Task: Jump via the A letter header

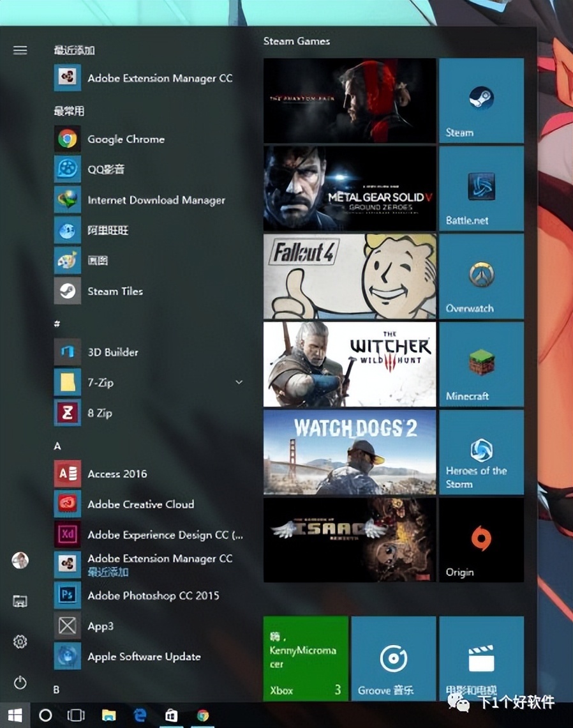Action: pos(57,446)
